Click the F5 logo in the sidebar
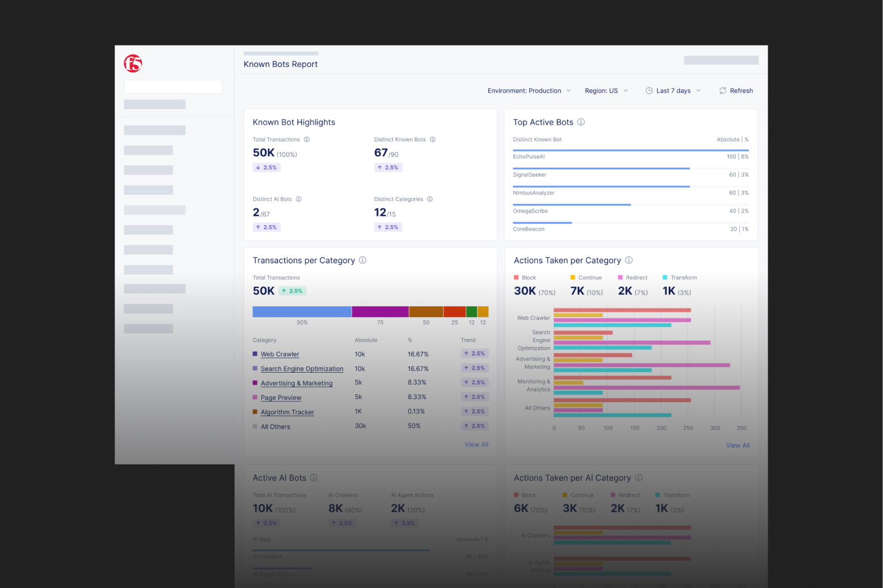This screenshot has height=588, width=883. [133, 63]
